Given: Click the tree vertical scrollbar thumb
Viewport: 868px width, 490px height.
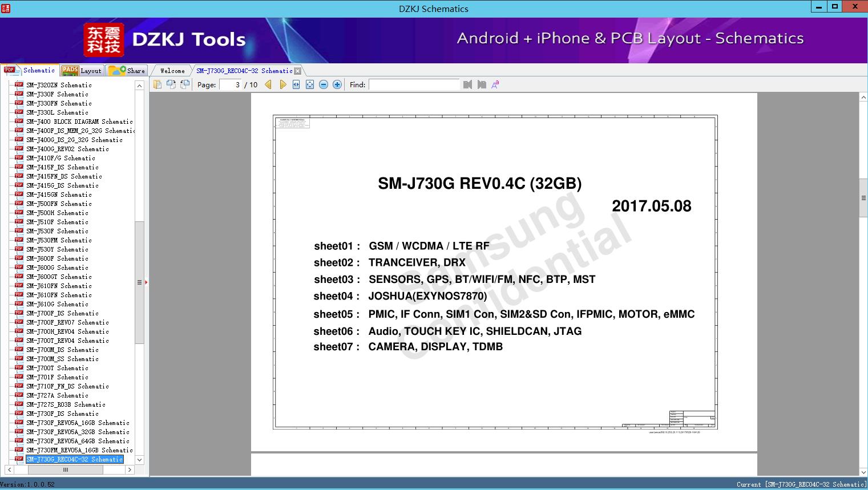Looking at the screenshot, I should [x=139, y=282].
